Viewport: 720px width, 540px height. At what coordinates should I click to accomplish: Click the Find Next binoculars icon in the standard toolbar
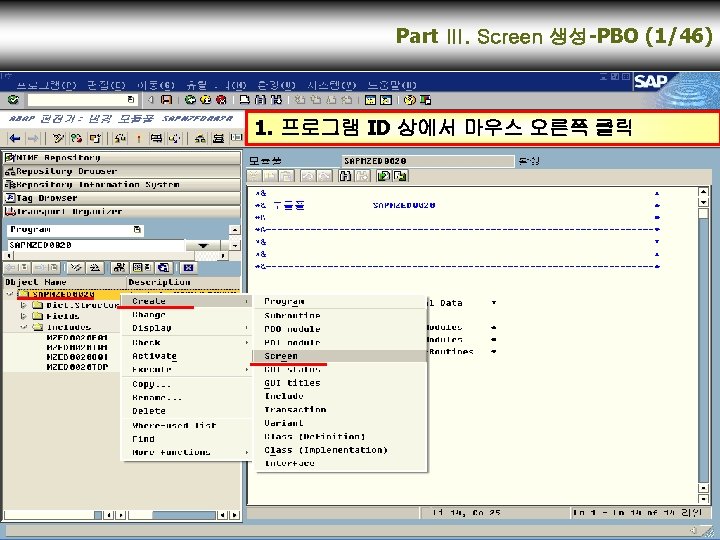coord(276,100)
